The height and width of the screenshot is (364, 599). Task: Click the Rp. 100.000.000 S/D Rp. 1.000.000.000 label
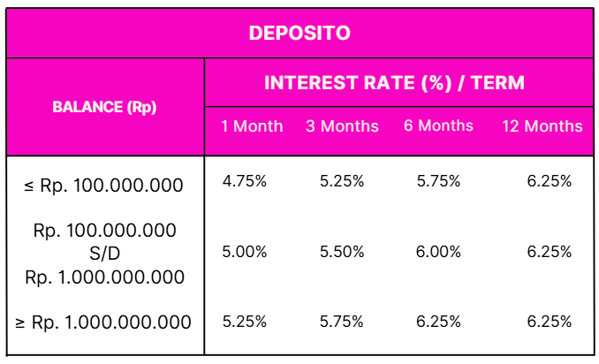[x=104, y=254]
